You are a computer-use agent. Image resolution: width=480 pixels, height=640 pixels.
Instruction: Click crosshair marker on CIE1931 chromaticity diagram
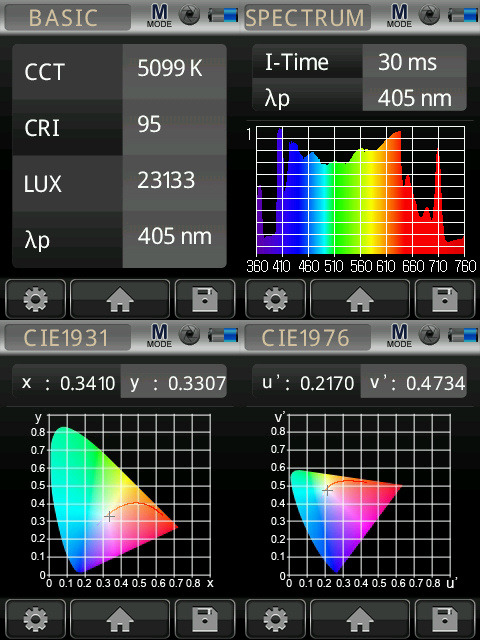click(x=109, y=516)
